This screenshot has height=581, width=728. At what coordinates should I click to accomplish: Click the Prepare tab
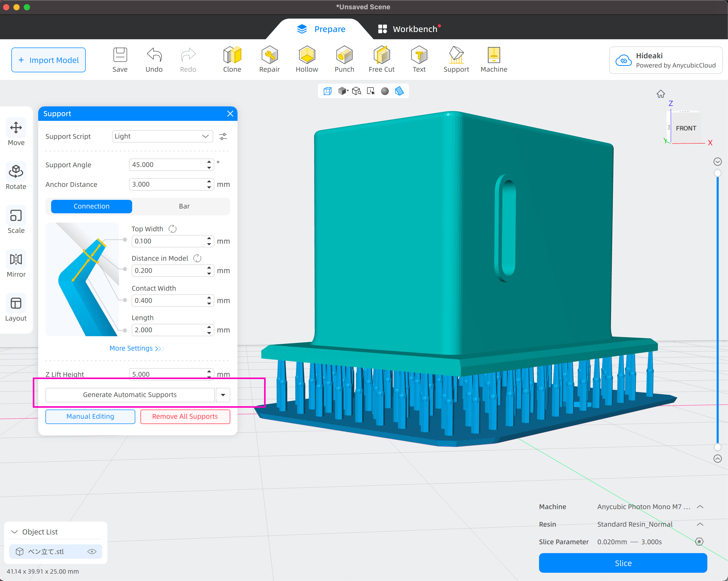click(x=321, y=29)
